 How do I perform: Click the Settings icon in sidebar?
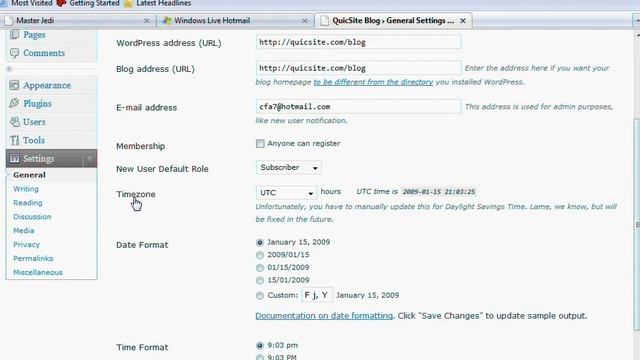pyautogui.click(x=15, y=158)
